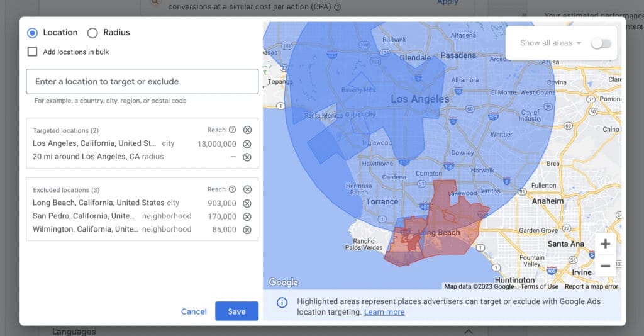Check the Add locations in bulk box
This screenshot has width=644, height=336.
[x=32, y=52]
